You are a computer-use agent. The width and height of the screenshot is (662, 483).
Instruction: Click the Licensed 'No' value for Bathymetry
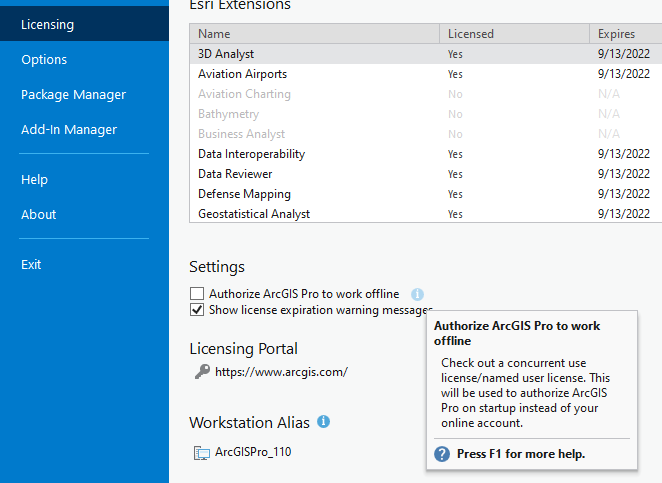(455, 114)
